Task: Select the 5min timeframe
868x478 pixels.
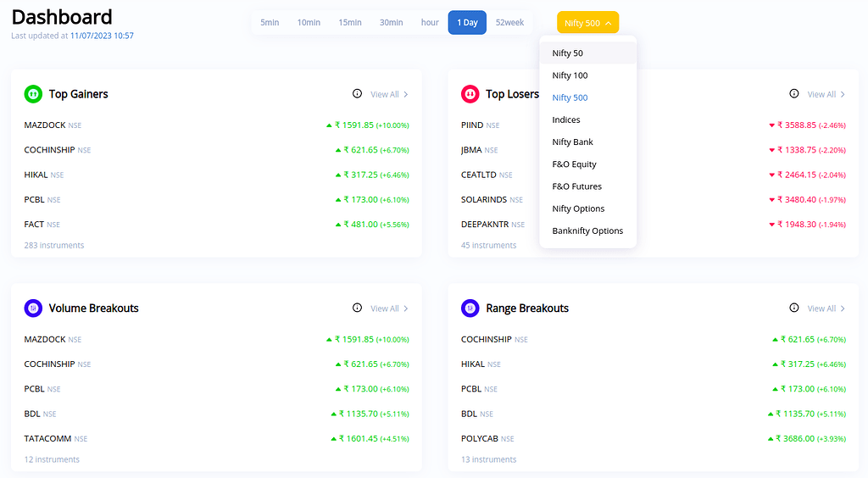Action: 270,23
